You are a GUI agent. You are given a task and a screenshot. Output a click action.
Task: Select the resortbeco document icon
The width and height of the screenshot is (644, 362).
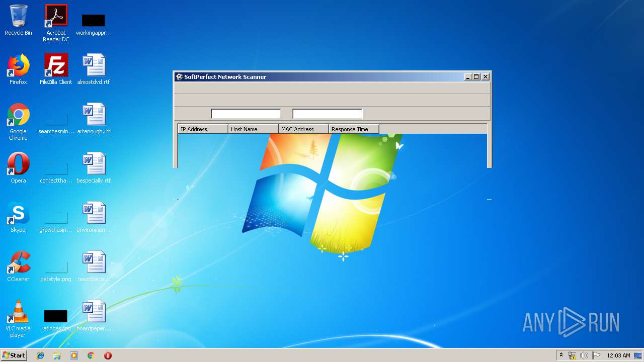coord(94,266)
